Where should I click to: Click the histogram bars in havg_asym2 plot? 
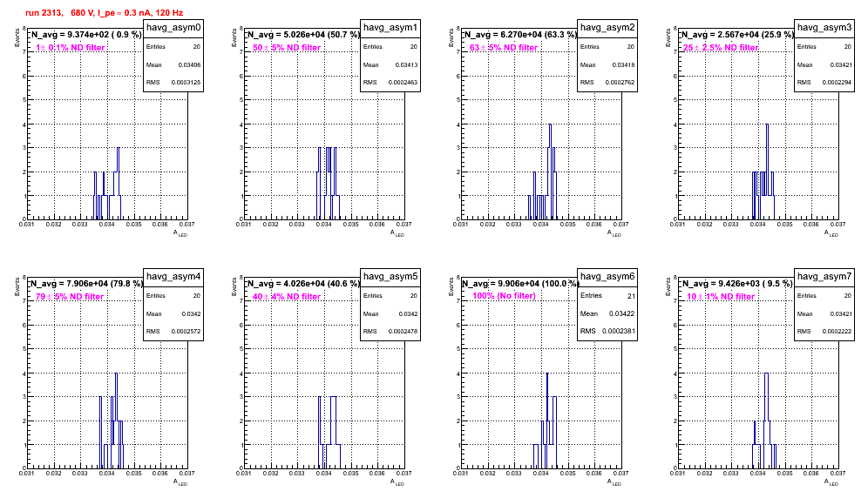click(542, 172)
